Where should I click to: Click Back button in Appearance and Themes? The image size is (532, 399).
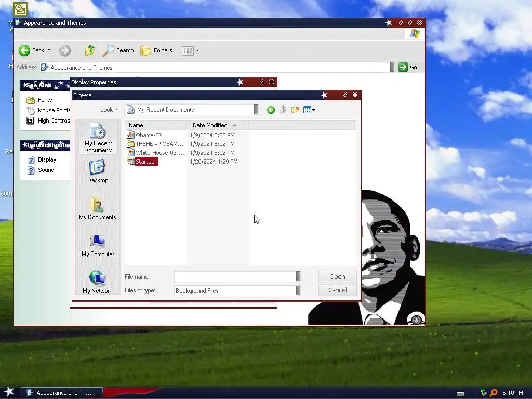32,50
